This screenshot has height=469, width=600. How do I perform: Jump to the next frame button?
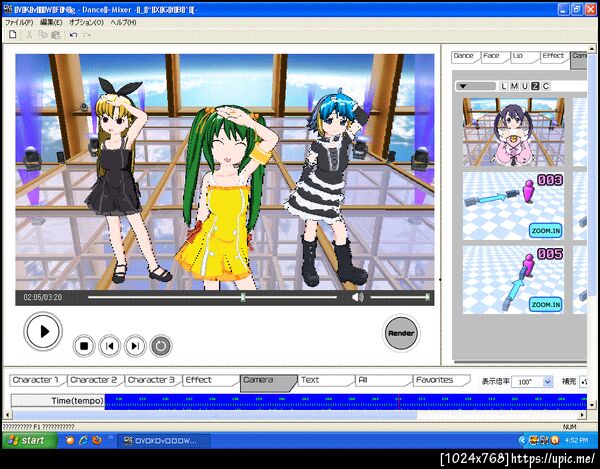pos(135,346)
